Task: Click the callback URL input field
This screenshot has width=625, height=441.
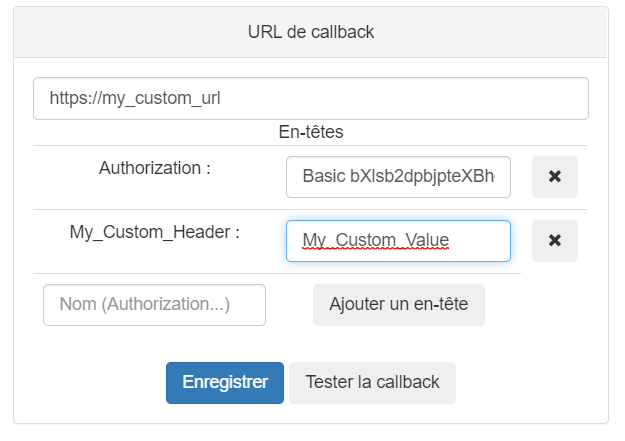Action: [310, 99]
